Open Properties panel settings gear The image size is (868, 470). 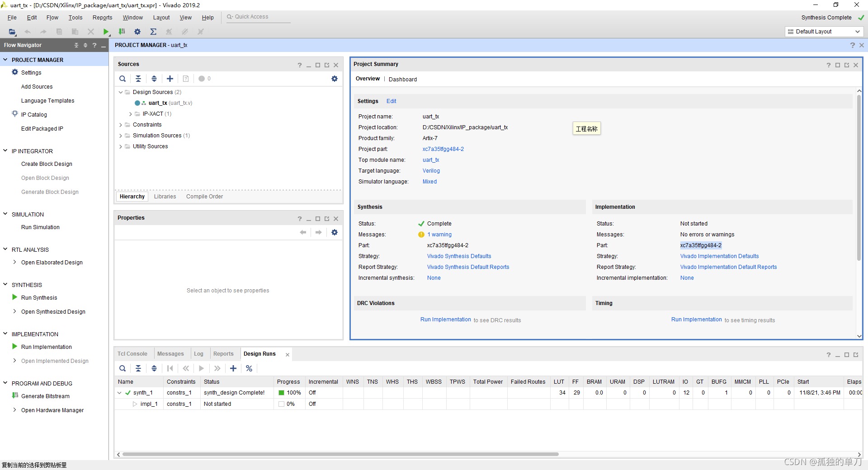point(335,232)
